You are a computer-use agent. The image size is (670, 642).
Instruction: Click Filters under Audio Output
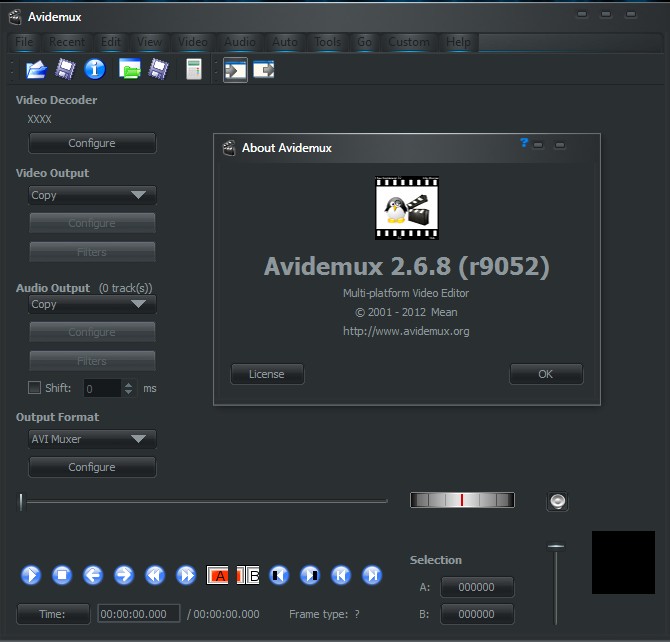point(92,361)
